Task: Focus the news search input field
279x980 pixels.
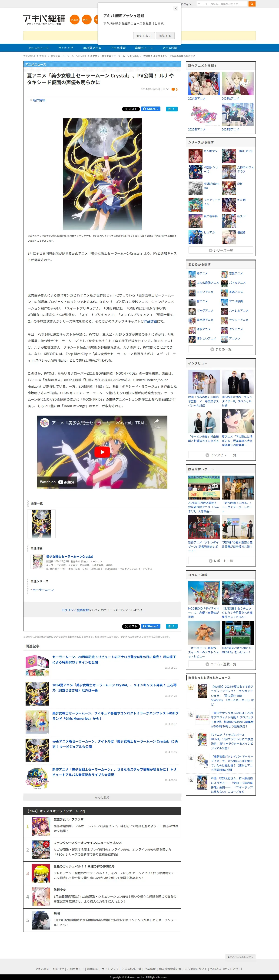Action: tap(222, 4)
